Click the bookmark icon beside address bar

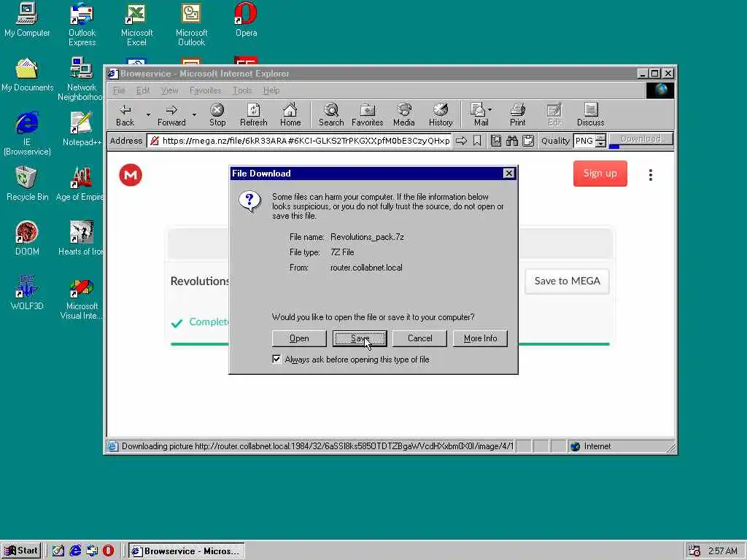coord(477,141)
